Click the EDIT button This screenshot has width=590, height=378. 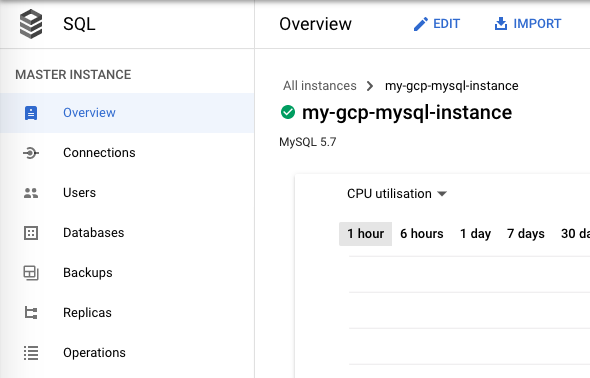[x=436, y=24]
